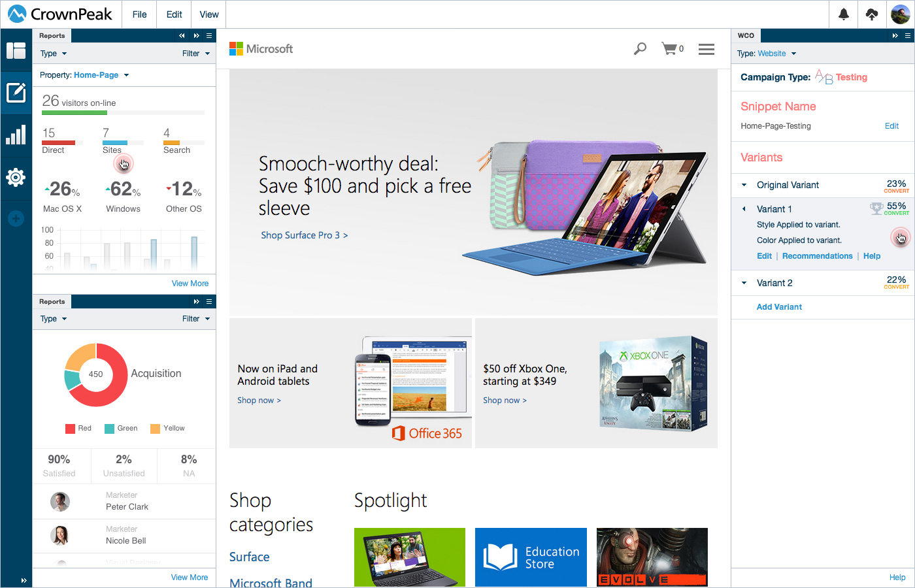Collapse the Variant 1 arrow
The width and height of the screenshot is (915, 588).
(x=744, y=209)
